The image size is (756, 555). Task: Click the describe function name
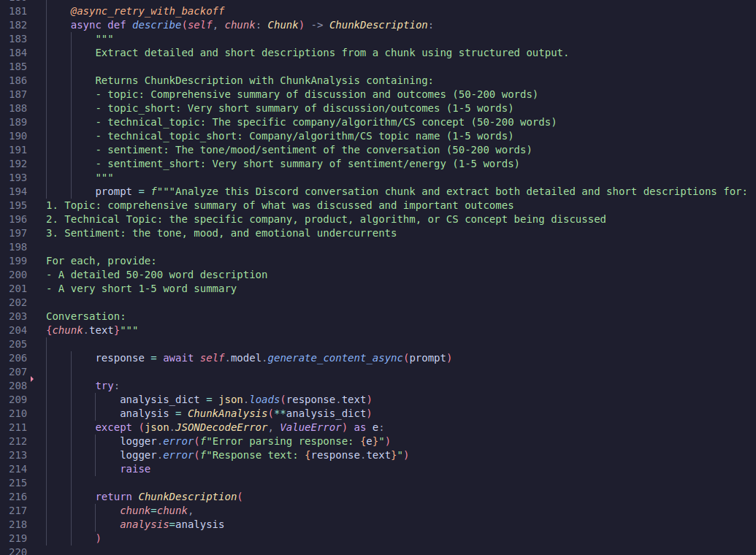154,25
